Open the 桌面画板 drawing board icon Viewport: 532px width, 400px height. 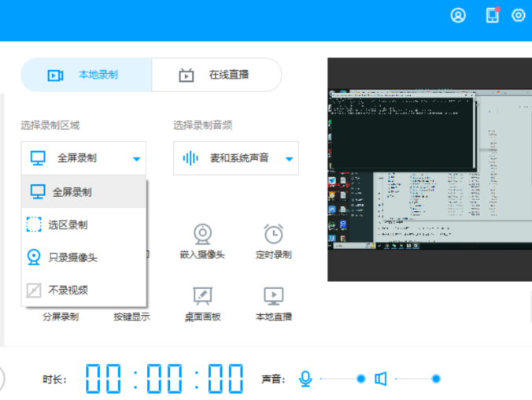point(202,296)
